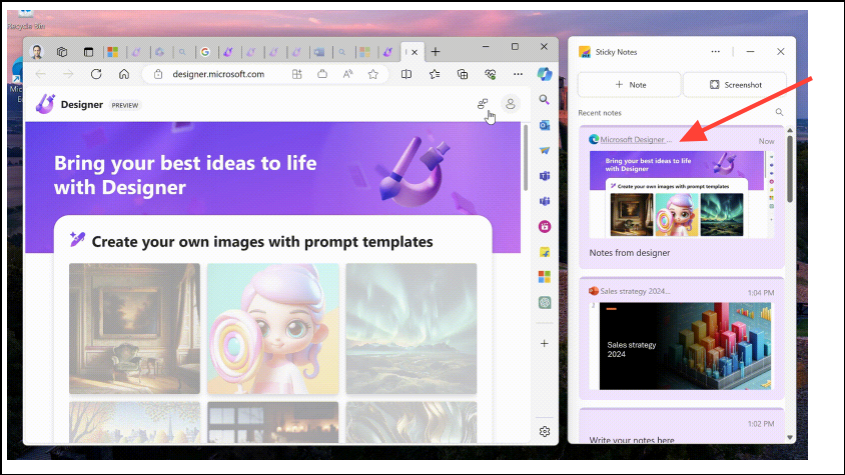Click the 'Notes from designer' text

(629, 253)
